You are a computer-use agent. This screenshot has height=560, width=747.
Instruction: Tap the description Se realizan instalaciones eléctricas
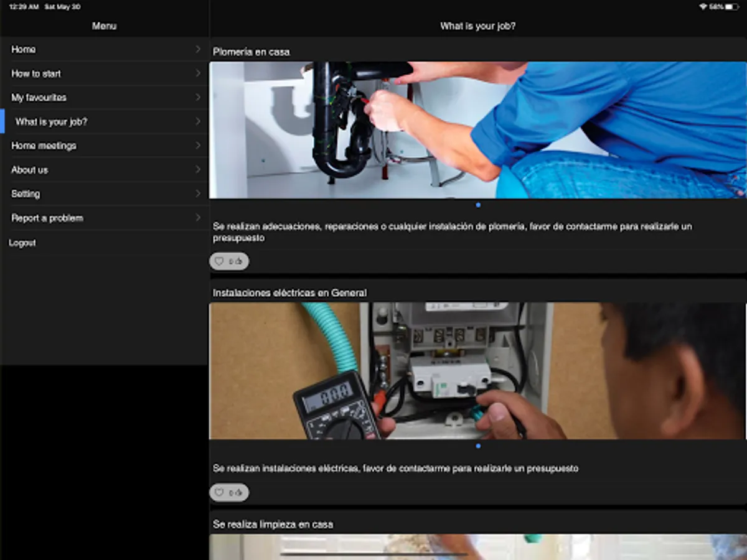(396, 469)
